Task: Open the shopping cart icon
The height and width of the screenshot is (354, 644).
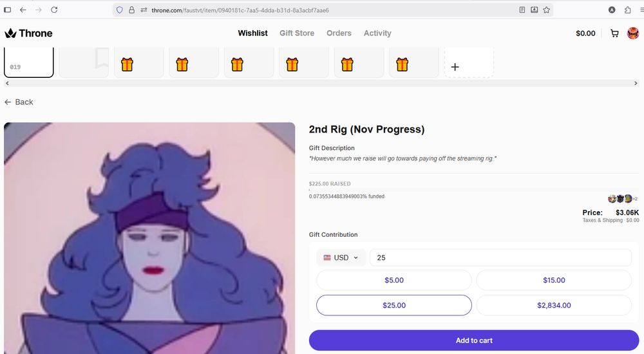Action: (x=614, y=33)
